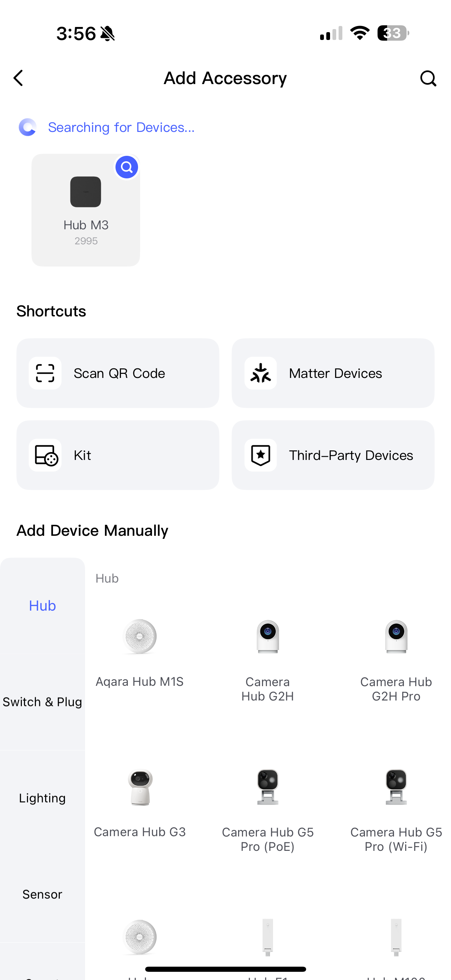Tap the blue search badge on Hub M3
The height and width of the screenshot is (980, 451).
(x=127, y=167)
